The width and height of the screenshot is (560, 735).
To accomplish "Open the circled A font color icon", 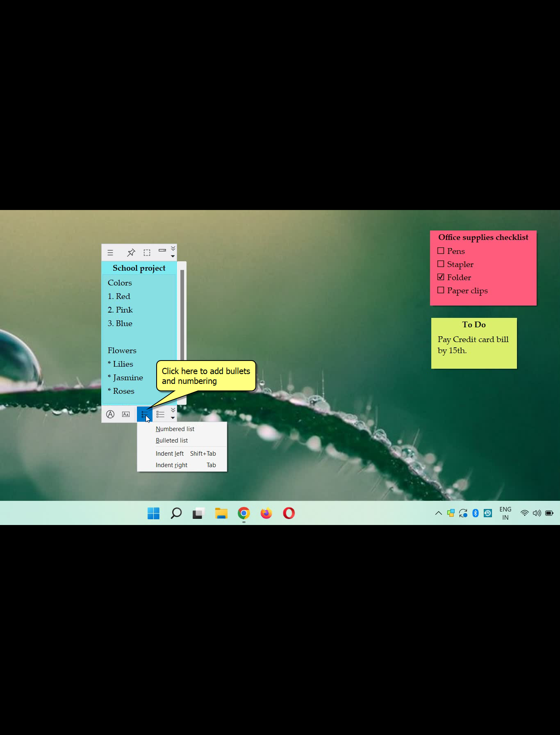I will (x=110, y=414).
